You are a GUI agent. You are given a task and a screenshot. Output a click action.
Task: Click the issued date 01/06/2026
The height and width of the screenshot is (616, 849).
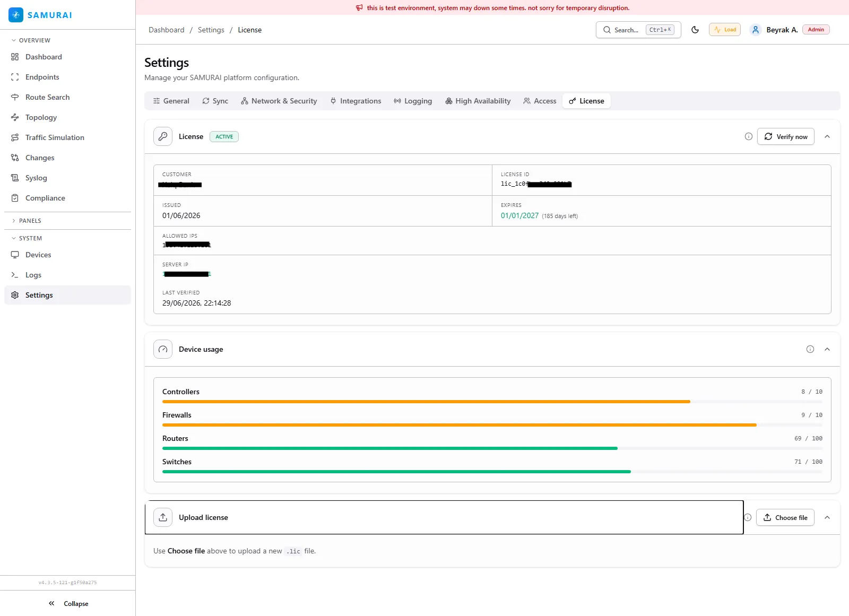[181, 215]
